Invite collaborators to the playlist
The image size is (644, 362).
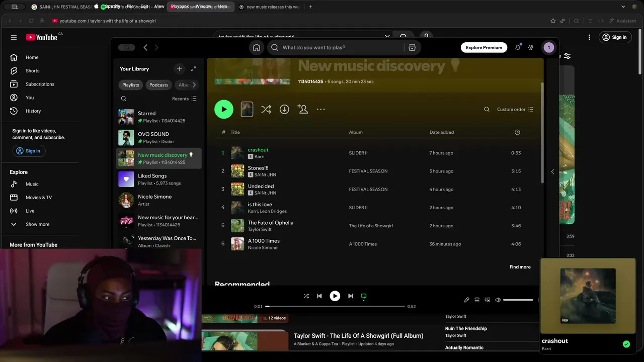tap(302, 109)
